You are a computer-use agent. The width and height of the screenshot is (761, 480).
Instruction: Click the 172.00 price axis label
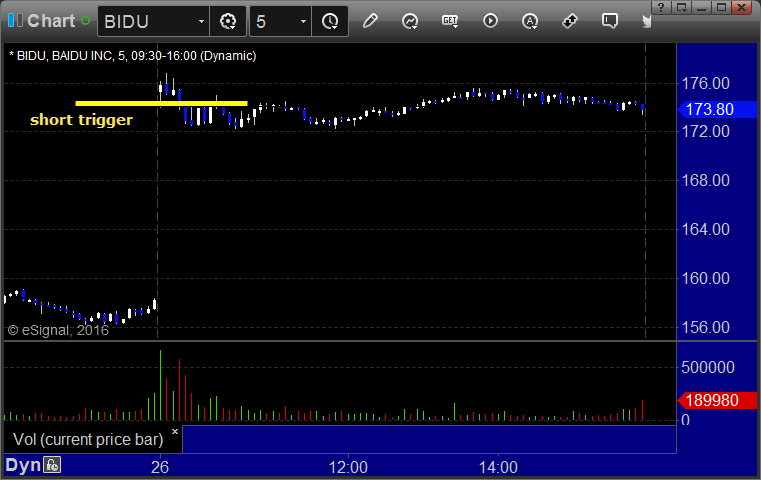tap(705, 132)
